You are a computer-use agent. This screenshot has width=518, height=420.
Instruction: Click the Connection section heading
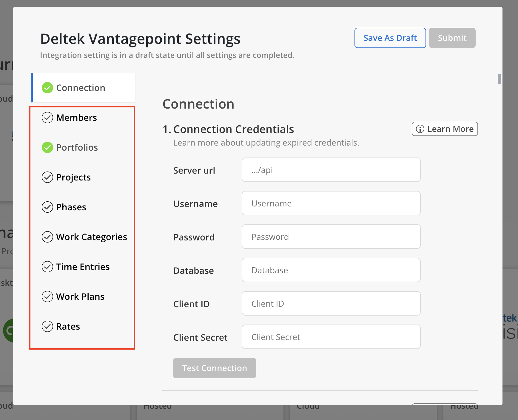(198, 104)
